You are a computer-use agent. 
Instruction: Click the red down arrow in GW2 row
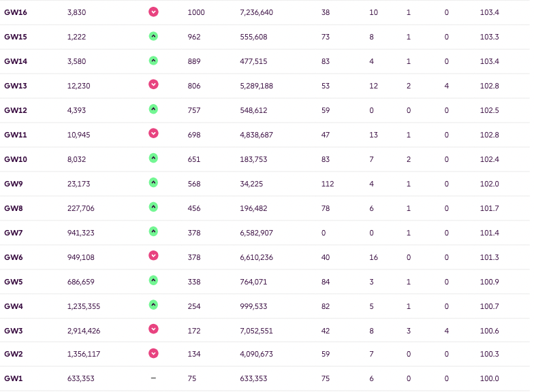pos(153,353)
